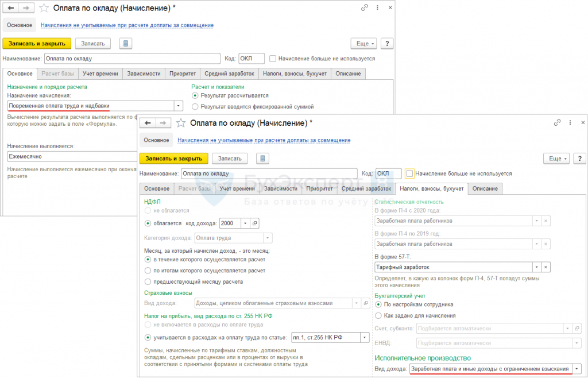Image resolution: width=588 pixels, height=378 pixels.
Task: Select 'учитывается в расходах на оплату труда'
Action: point(148,338)
